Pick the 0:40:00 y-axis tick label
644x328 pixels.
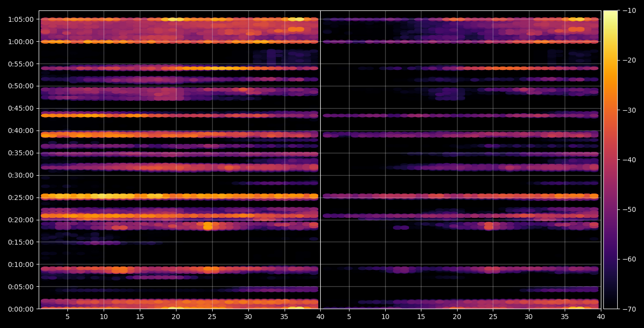[x=21, y=131]
